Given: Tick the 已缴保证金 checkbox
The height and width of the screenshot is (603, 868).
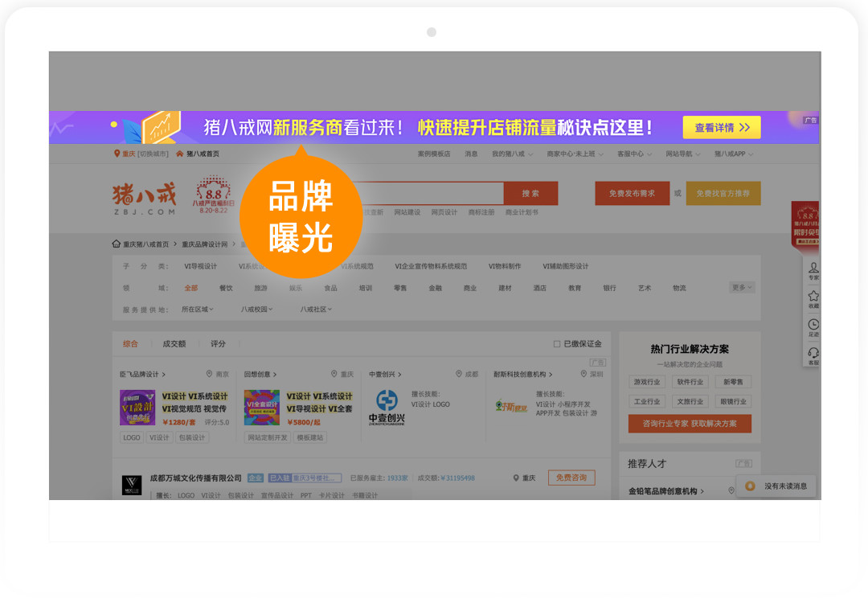Looking at the screenshot, I should pos(557,344).
